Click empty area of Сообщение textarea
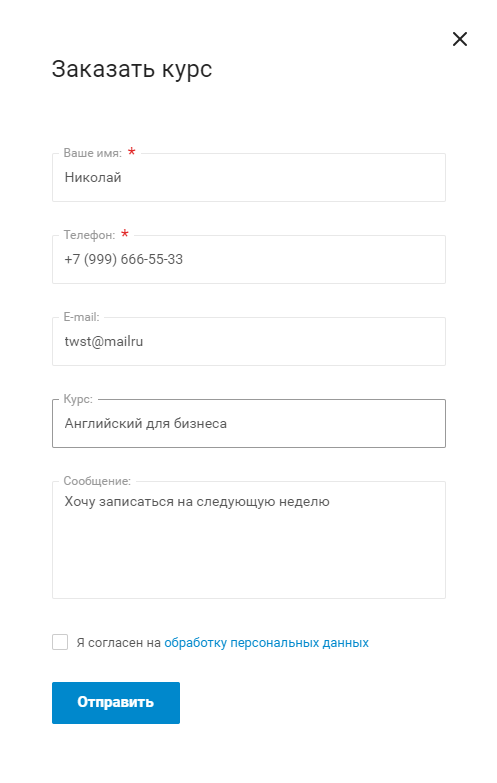497x783 pixels. pyautogui.click(x=249, y=554)
